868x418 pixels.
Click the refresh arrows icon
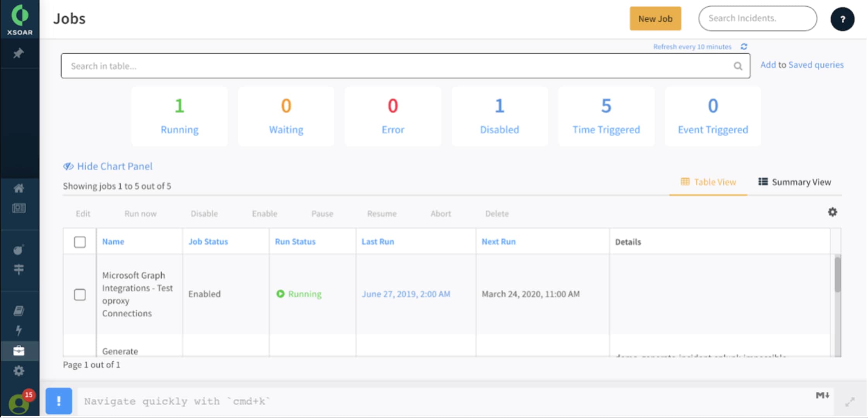coord(743,46)
